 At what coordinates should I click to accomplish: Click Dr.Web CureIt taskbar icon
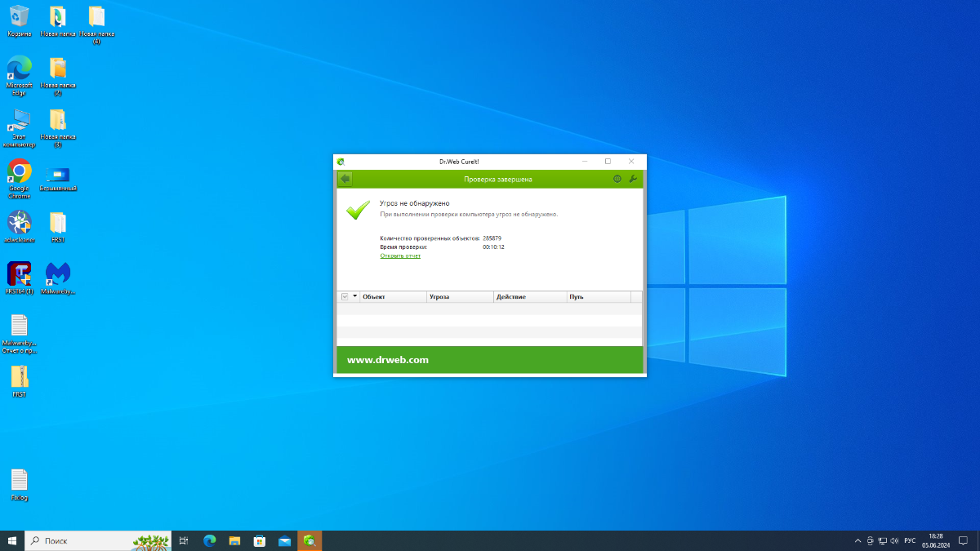310,540
